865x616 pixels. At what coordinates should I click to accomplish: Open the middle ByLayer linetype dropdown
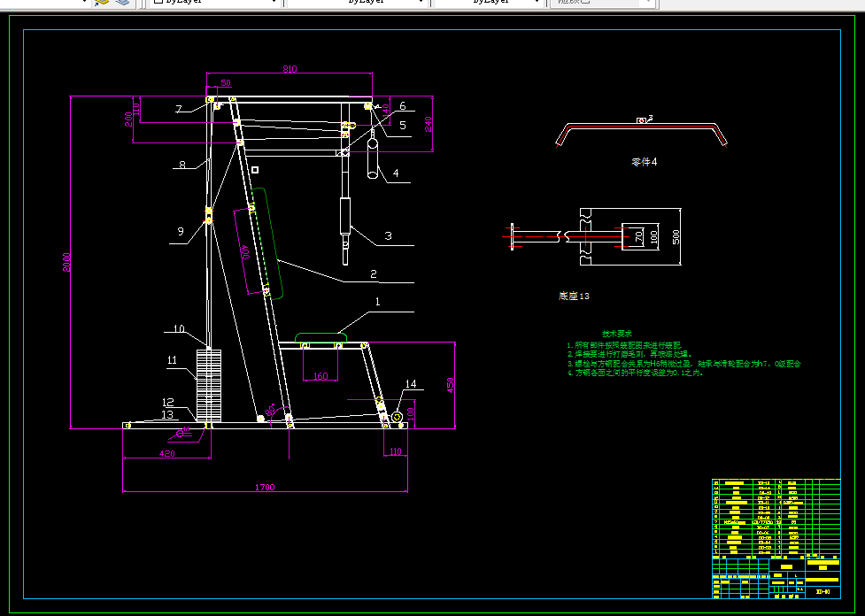pos(358,2)
